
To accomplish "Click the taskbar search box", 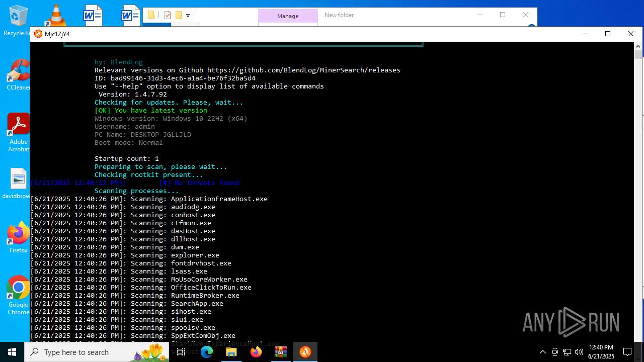I will [x=97, y=352].
